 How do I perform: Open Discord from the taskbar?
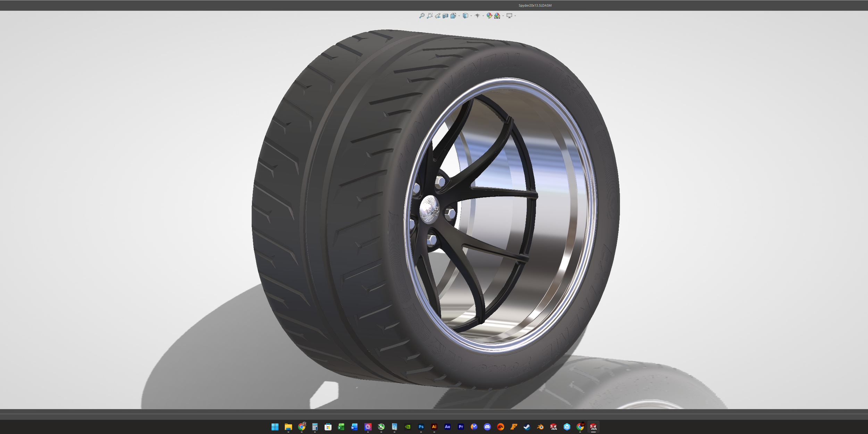point(487,427)
